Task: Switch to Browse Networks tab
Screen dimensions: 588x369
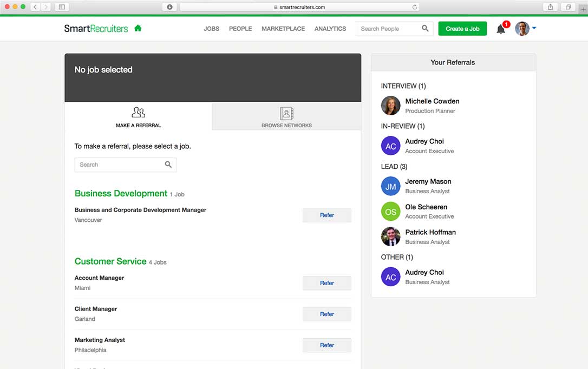Action: pyautogui.click(x=286, y=116)
